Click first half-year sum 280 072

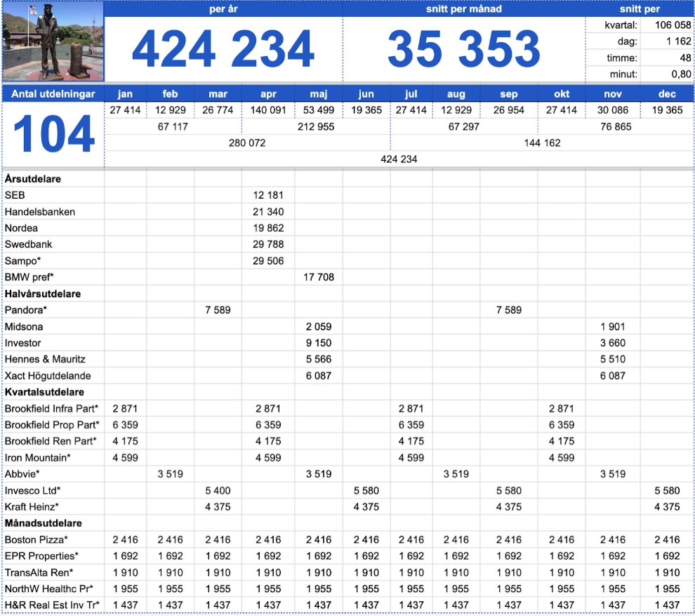point(247,143)
